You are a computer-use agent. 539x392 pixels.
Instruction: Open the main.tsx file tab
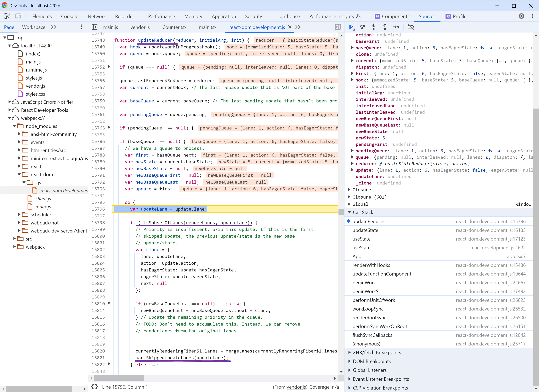[208, 27]
